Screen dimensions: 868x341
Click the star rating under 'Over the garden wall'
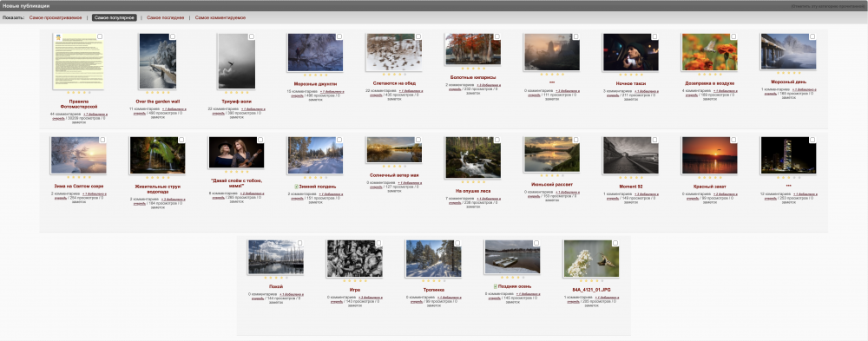pyautogui.click(x=158, y=93)
